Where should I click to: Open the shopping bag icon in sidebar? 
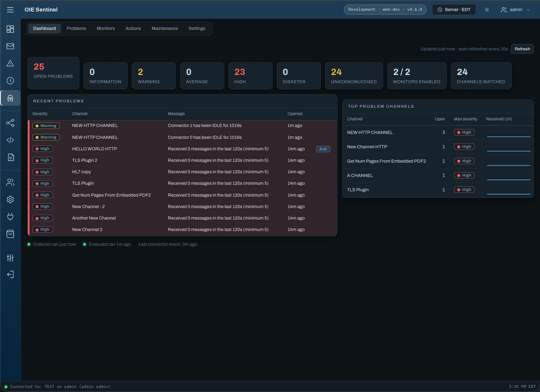[10, 234]
